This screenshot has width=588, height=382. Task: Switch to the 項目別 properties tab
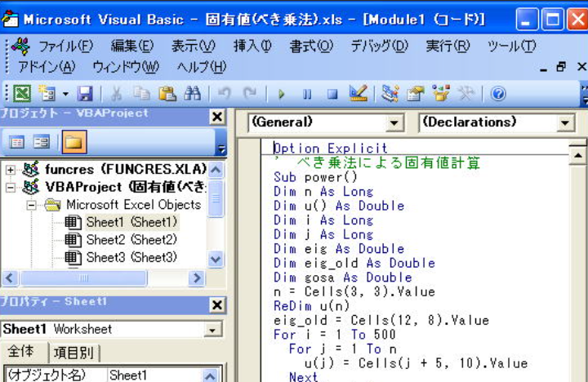[73, 353]
